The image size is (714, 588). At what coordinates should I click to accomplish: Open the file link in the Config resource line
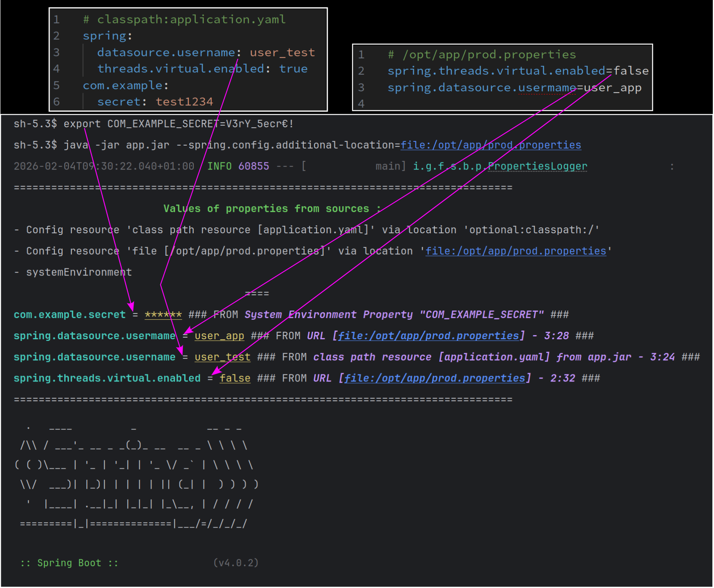515,251
